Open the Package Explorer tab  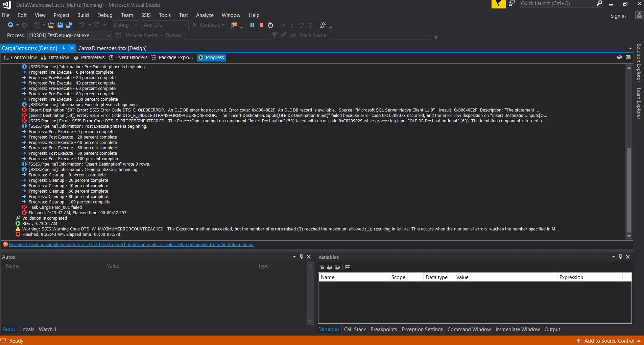click(x=172, y=57)
